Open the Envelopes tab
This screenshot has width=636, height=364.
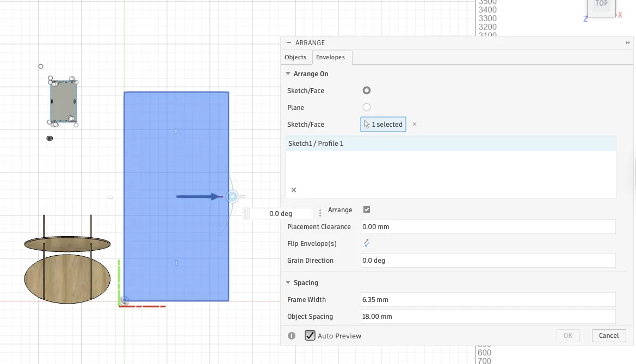click(x=331, y=57)
